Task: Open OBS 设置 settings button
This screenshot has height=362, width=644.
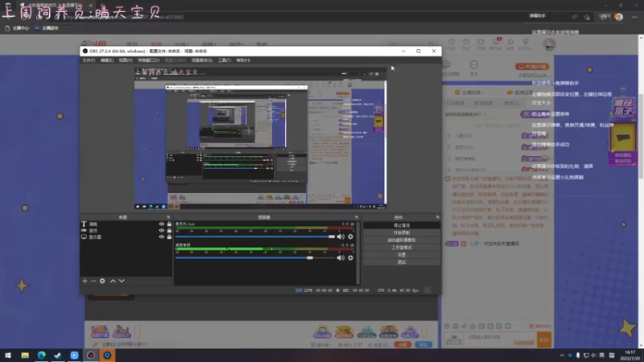Action: 401,255
